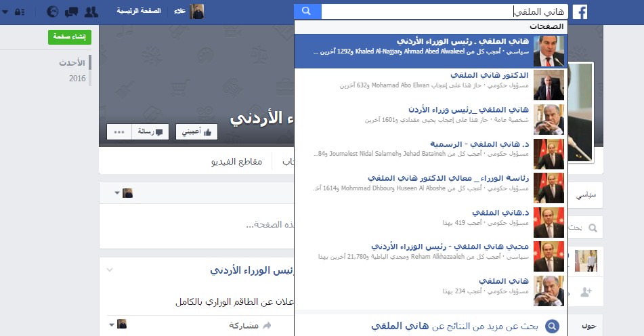Click the invite friends add-person icon
This screenshot has width=644, height=336.
[x=586, y=292]
